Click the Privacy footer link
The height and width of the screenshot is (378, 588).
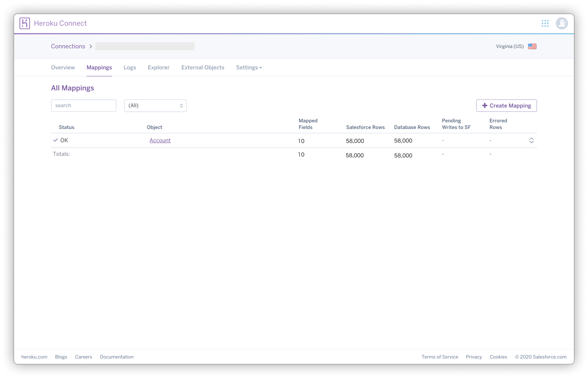tap(474, 357)
